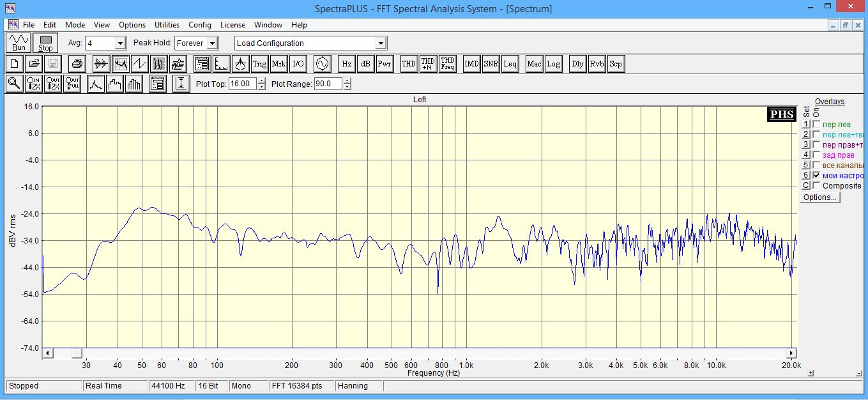Click the Mrk marker button
Viewport: 868px width, 400px height.
[279, 64]
